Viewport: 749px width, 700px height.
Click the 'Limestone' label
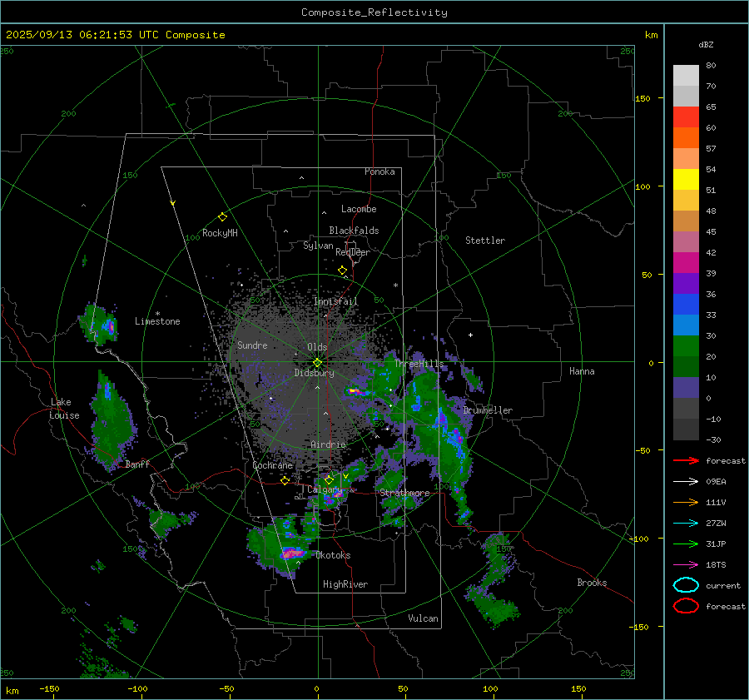[x=157, y=321]
